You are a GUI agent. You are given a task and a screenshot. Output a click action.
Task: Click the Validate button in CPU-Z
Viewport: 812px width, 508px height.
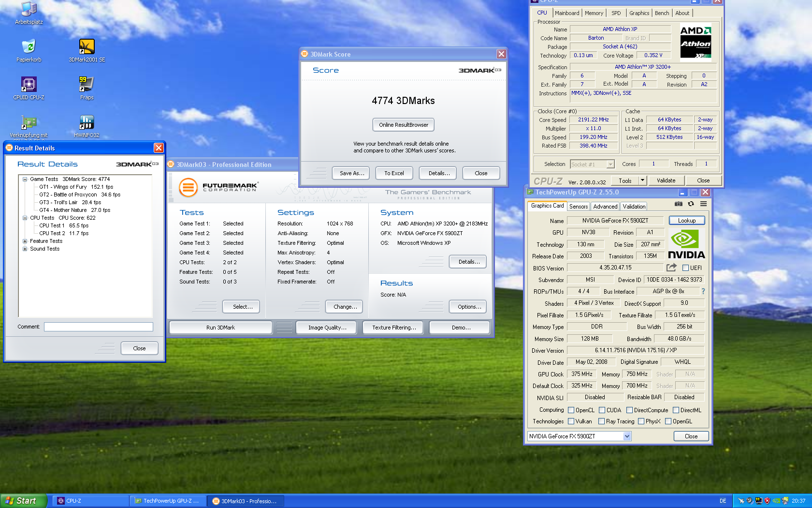[x=666, y=180]
